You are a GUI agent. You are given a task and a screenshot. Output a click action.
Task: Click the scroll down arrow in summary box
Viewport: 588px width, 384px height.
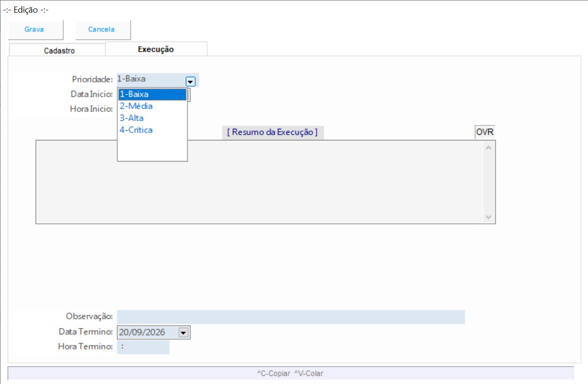[x=488, y=217]
